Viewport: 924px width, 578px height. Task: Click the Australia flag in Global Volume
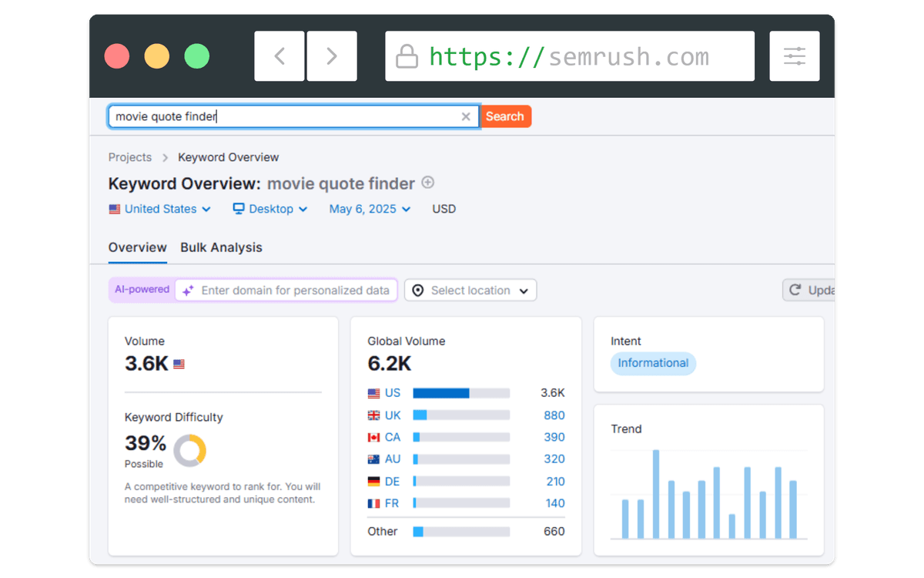click(374, 459)
